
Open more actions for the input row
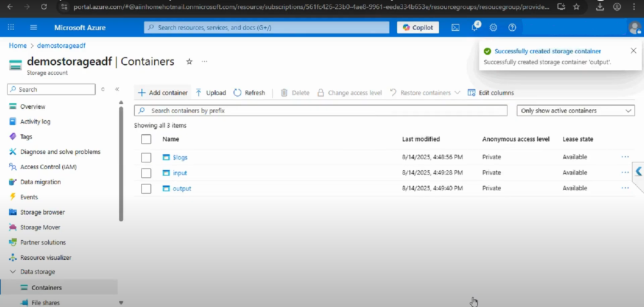625,172
